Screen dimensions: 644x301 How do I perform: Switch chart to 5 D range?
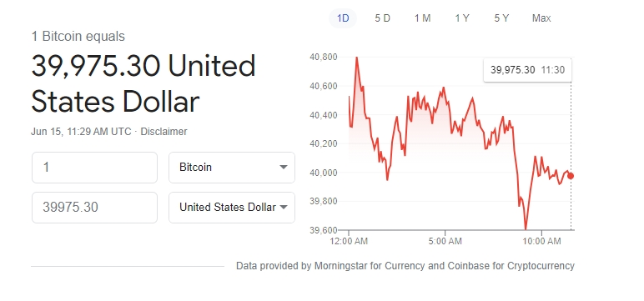tap(382, 18)
